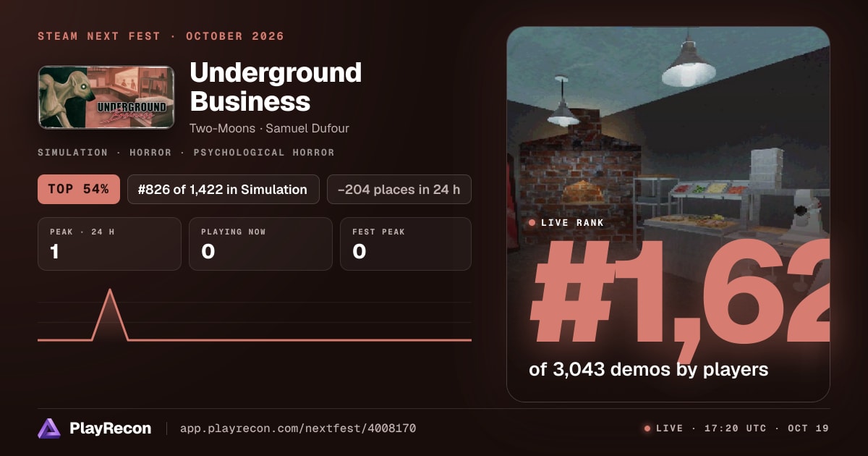
Task: Click the PlayRecon brand name
Action: pyautogui.click(x=110, y=428)
